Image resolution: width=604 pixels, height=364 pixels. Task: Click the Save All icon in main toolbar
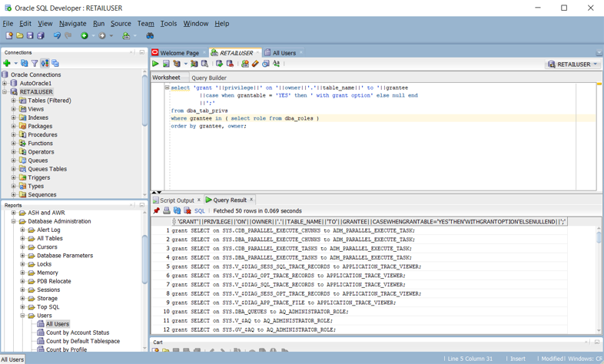[41, 35]
